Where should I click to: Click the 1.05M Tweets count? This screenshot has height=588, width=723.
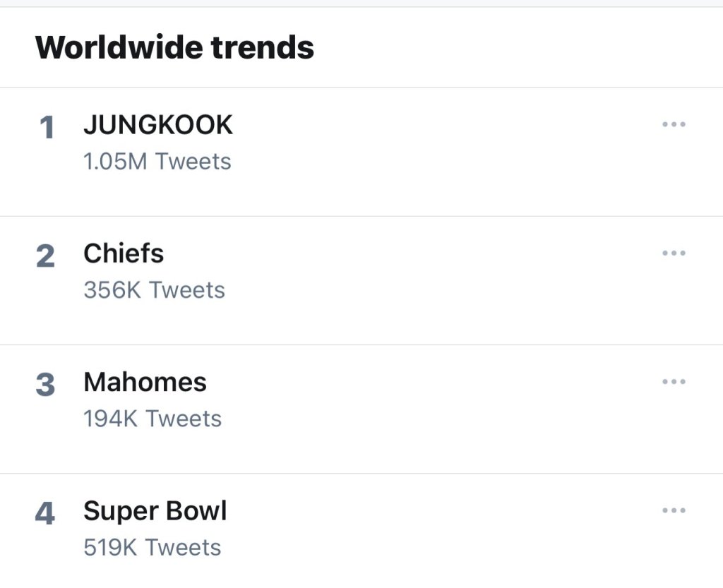click(x=157, y=162)
